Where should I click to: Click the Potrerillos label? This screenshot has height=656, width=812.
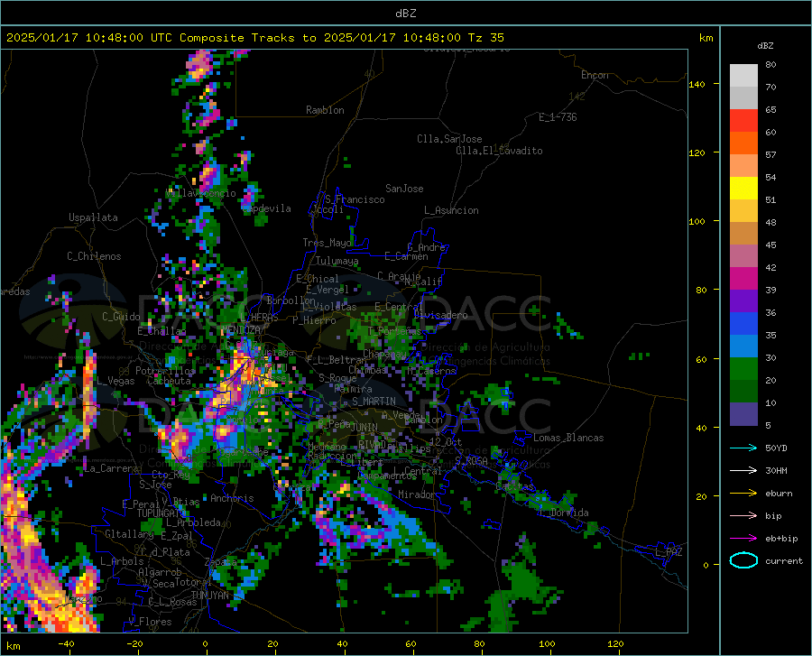pyautogui.click(x=165, y=371)
